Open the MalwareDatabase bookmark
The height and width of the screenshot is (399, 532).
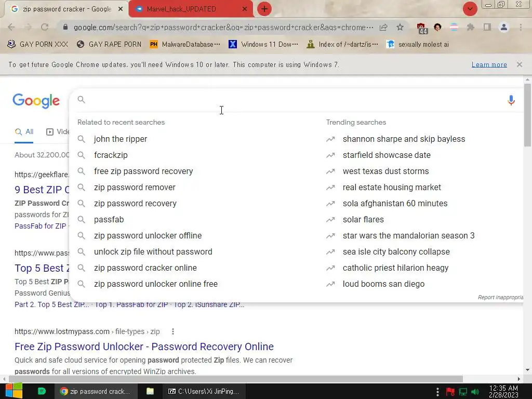click(x=185, y=45)
